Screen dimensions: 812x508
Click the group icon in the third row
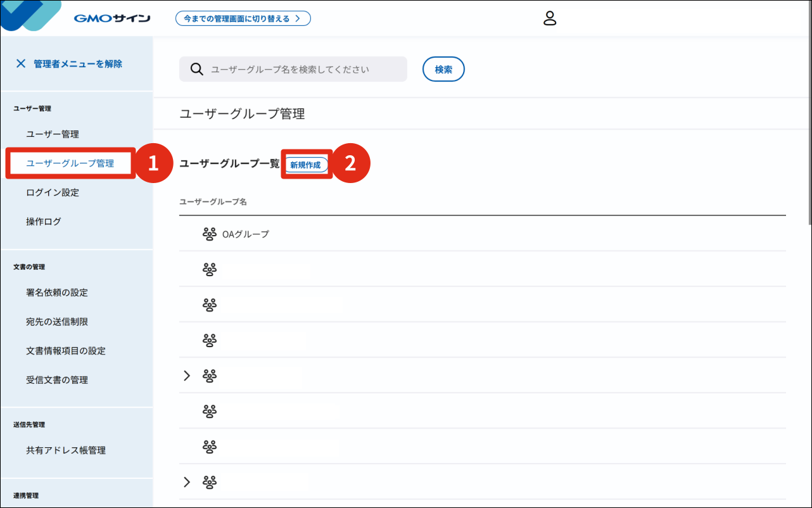[210, 305]
